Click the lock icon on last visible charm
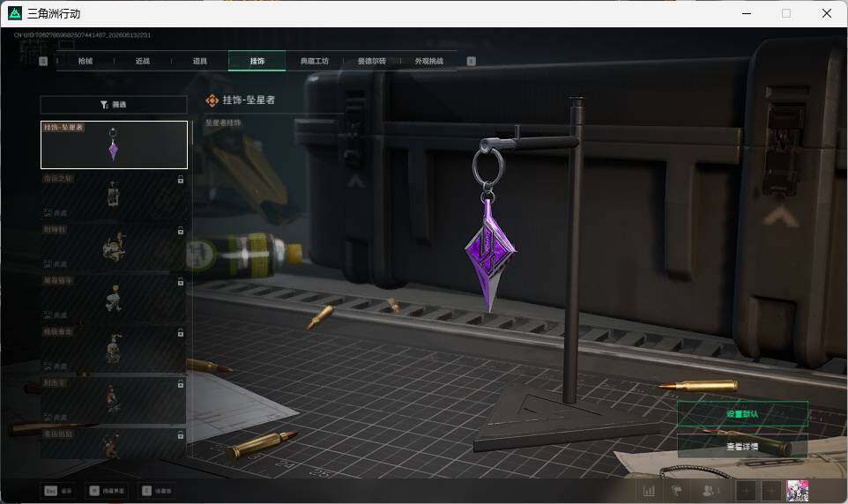Viewport: 848px width, 504px height. pyautogui.click(x=181, y=435)
